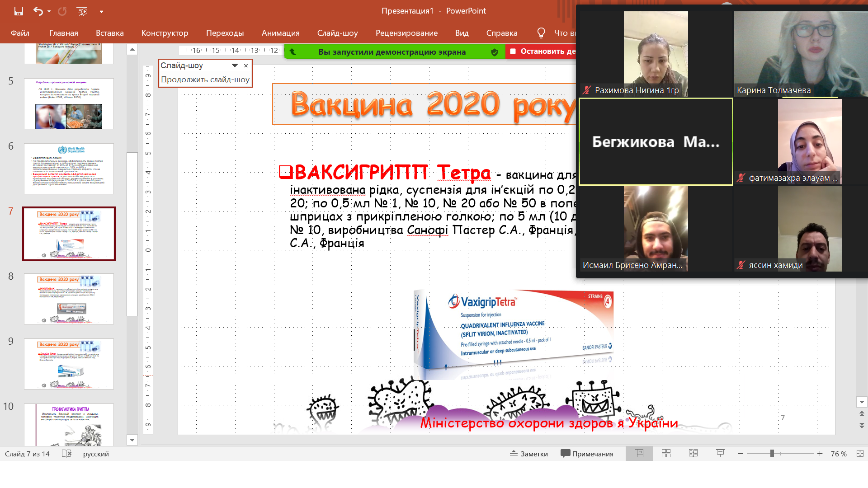Undo the last action
Image resolution: width=868 pixels, height=488 pixels.
click(38, 11)
